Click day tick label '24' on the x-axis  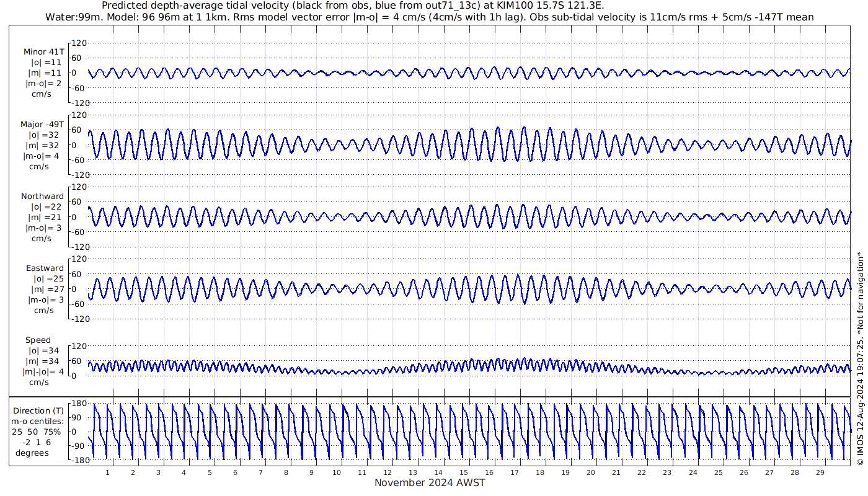click(x=693, y=472)
